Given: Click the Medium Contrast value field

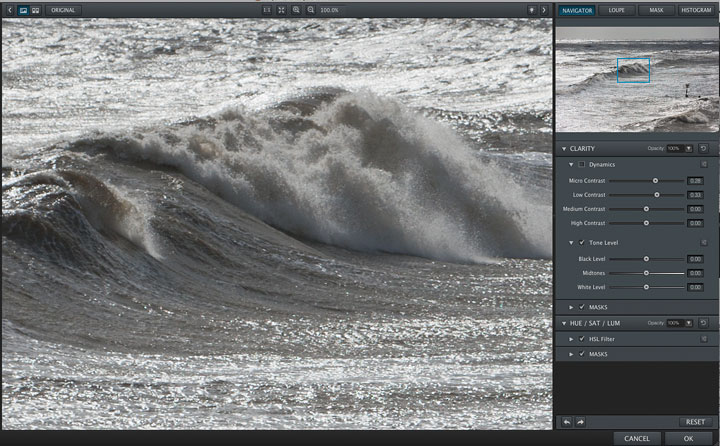Looking at the screenshot, I should point(695,209).
